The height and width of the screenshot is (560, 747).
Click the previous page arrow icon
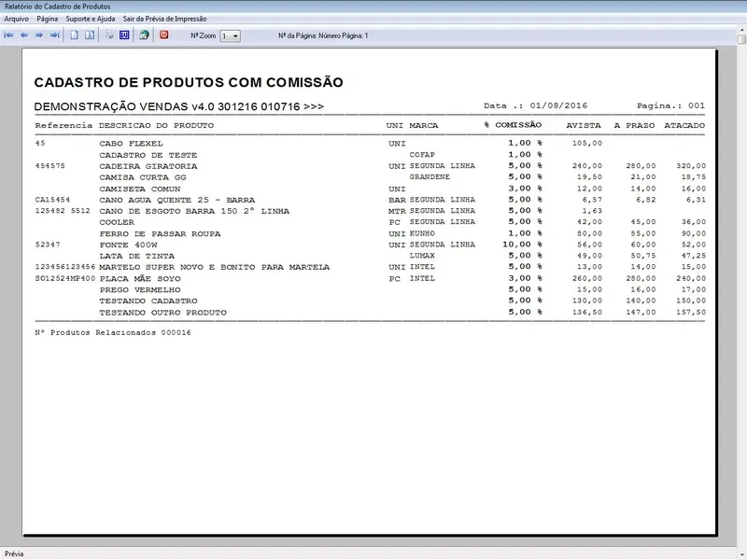24,35
